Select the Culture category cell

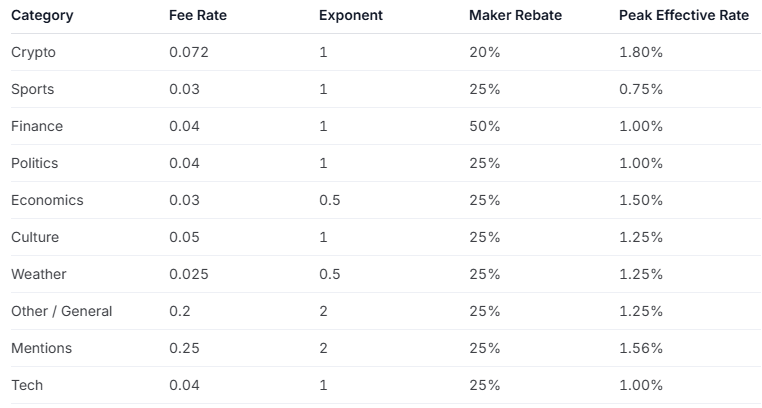click(35, 237)
